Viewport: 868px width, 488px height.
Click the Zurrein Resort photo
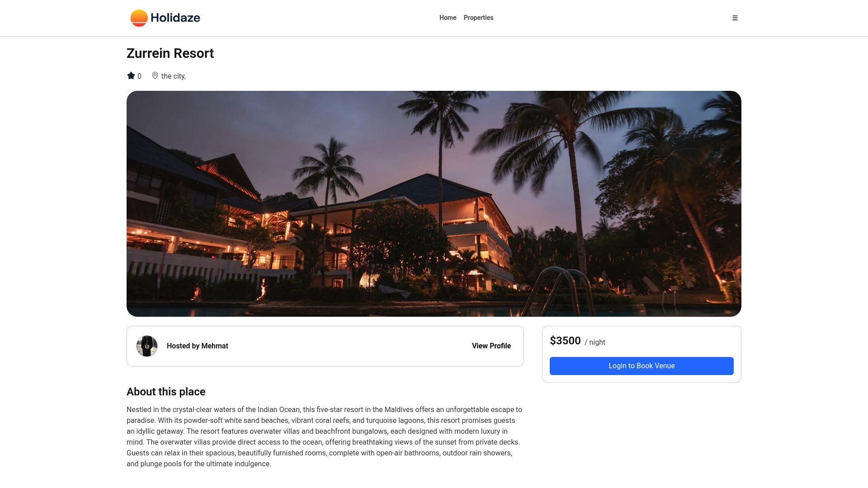click(x=434, y=204)
